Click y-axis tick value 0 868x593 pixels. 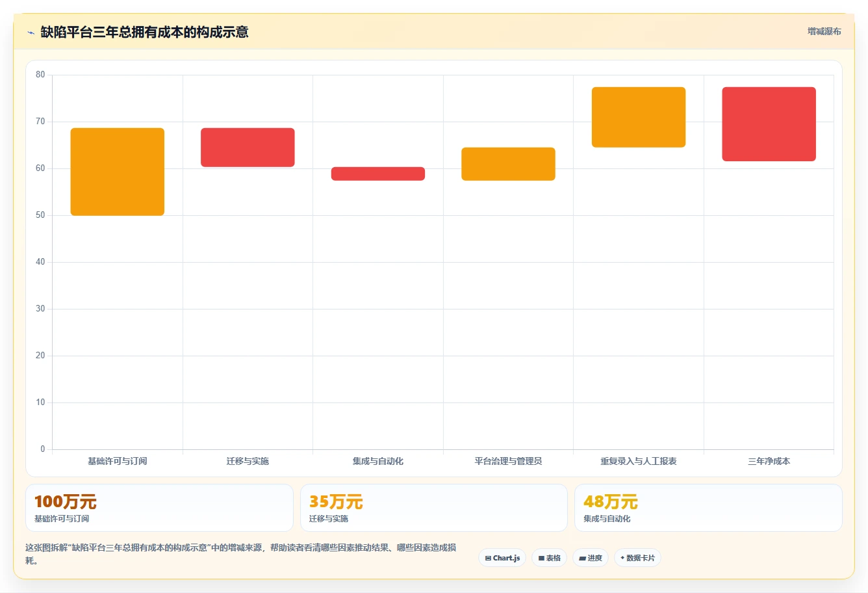tap(43, 449)
